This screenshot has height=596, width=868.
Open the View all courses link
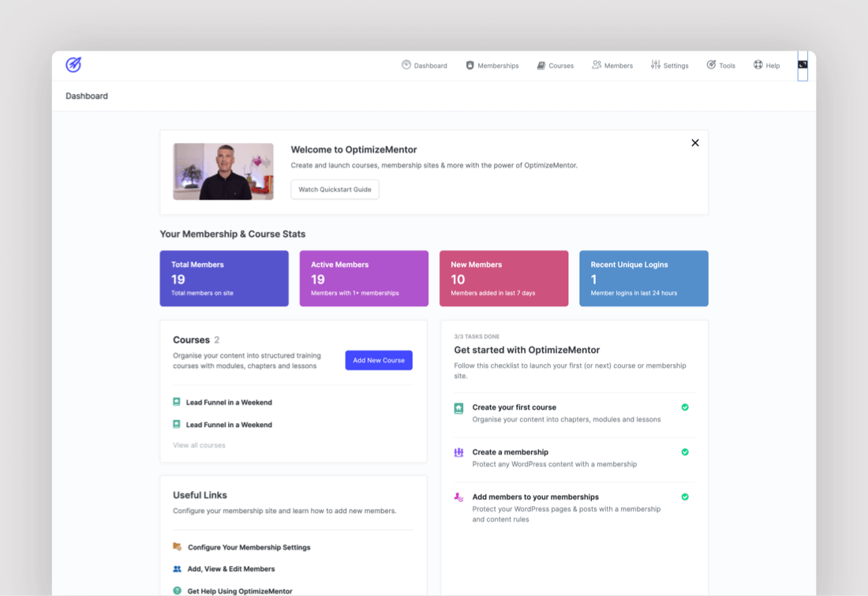[199, 445]
